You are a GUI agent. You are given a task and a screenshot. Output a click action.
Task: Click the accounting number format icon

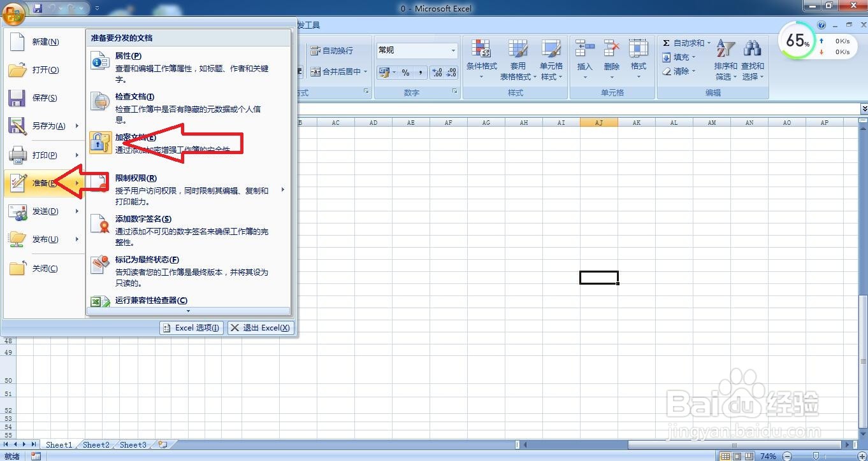tap(384, 73)
